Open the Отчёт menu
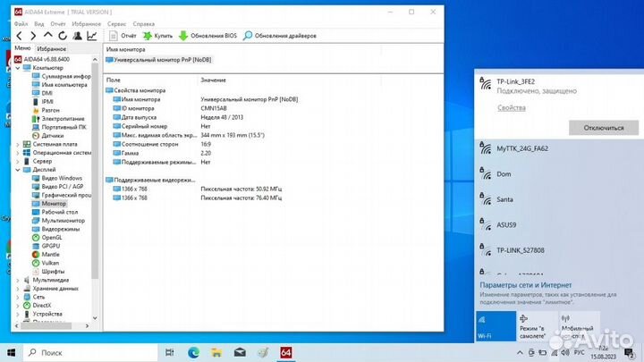Viewport: 644px width, 362px height. [58, 24]
